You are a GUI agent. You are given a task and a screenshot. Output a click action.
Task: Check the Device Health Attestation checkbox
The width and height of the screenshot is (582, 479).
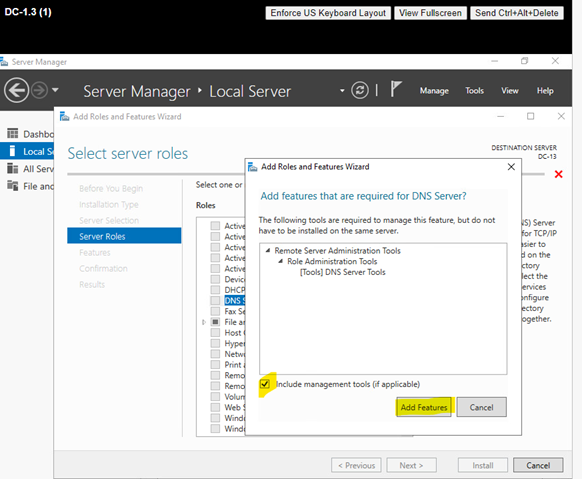tap(215, 279)
